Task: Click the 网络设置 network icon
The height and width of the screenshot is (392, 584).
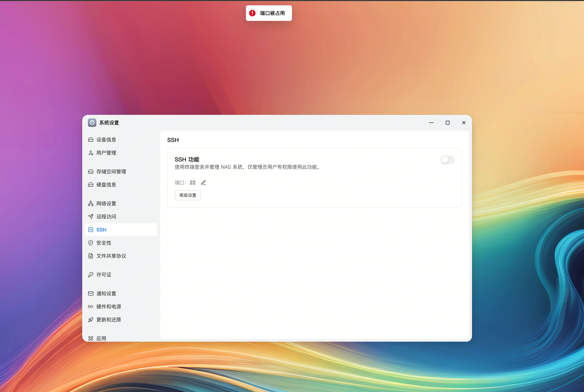Action: 91,203
